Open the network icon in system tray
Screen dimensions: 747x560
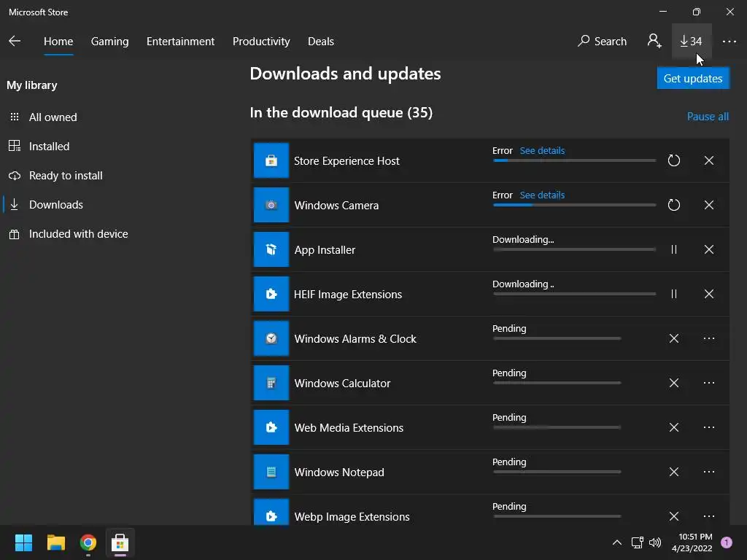point(637,542)
